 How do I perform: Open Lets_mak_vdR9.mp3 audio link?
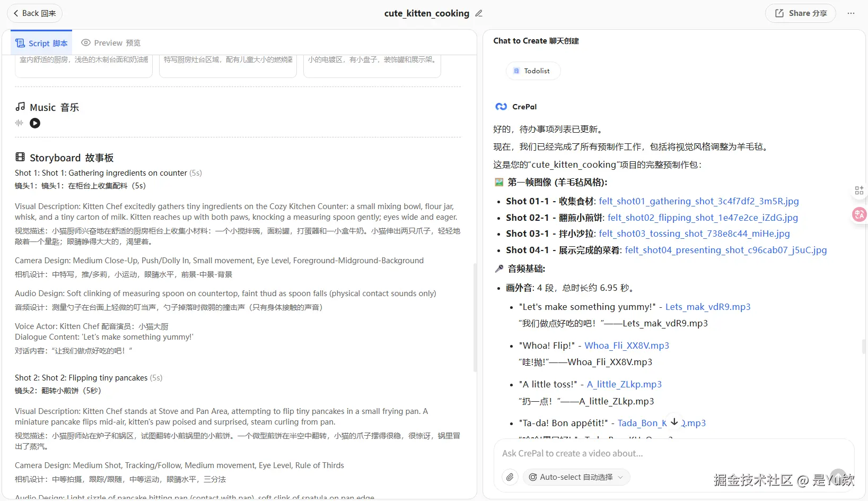click(x=708, y=307)
